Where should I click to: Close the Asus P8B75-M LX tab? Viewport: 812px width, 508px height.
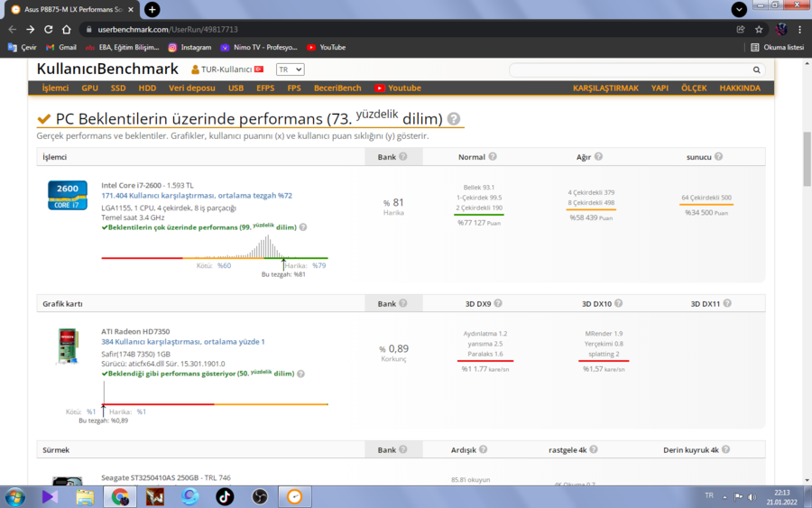coord(131,9)
